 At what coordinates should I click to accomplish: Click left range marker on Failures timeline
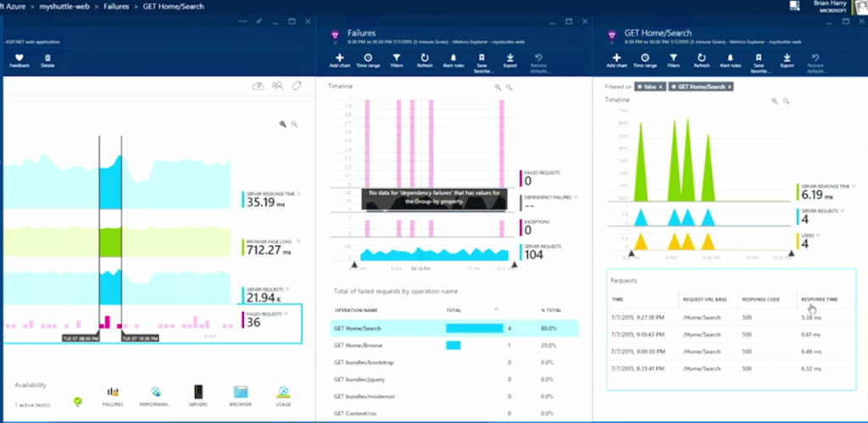[354, 265]
